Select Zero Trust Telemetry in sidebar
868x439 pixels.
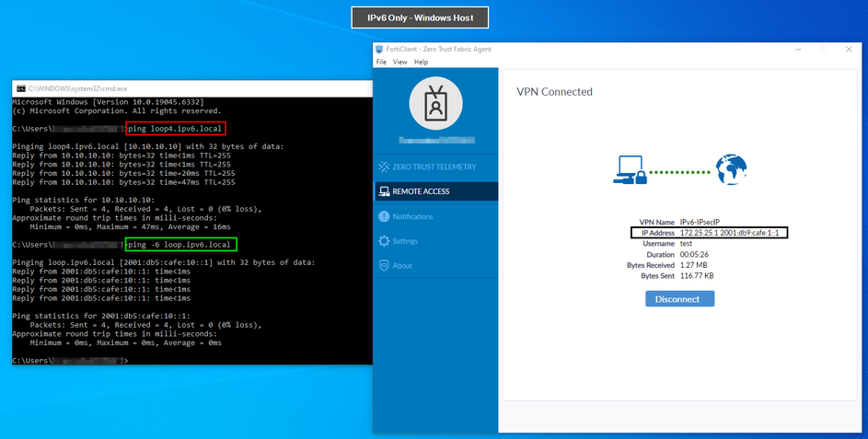(x=435, y=167)
